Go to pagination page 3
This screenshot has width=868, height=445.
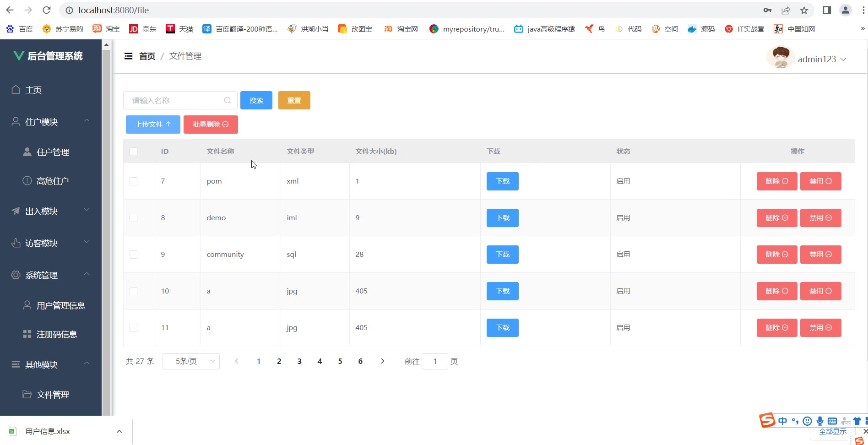pos(299,361)
